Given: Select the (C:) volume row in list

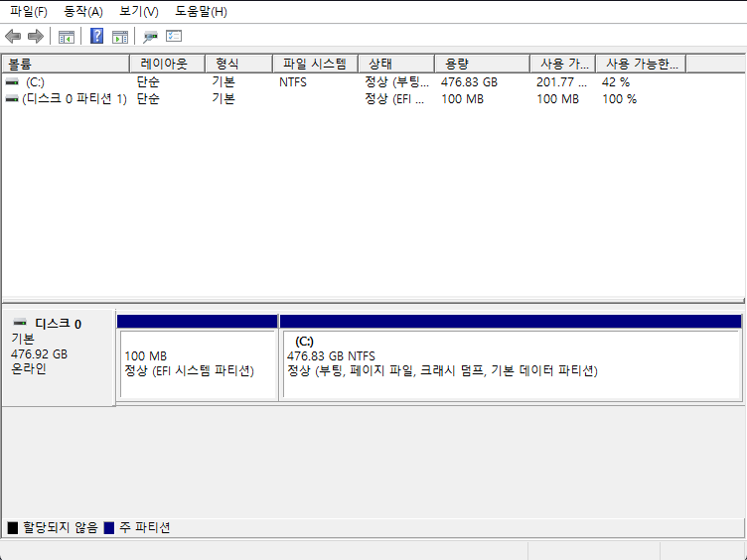Looking at the screenshot, I should pyautogui.click(x=35, y=82).
